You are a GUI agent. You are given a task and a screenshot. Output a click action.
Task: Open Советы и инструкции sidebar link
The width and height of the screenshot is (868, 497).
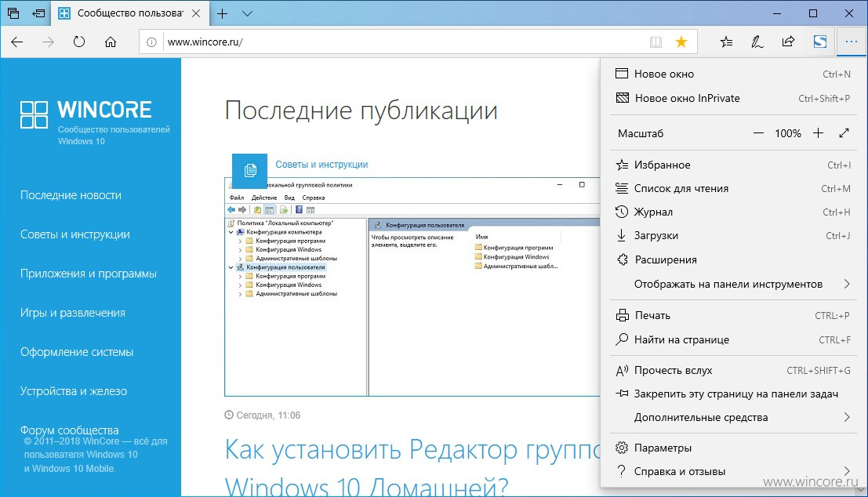(x=75, y=234)
